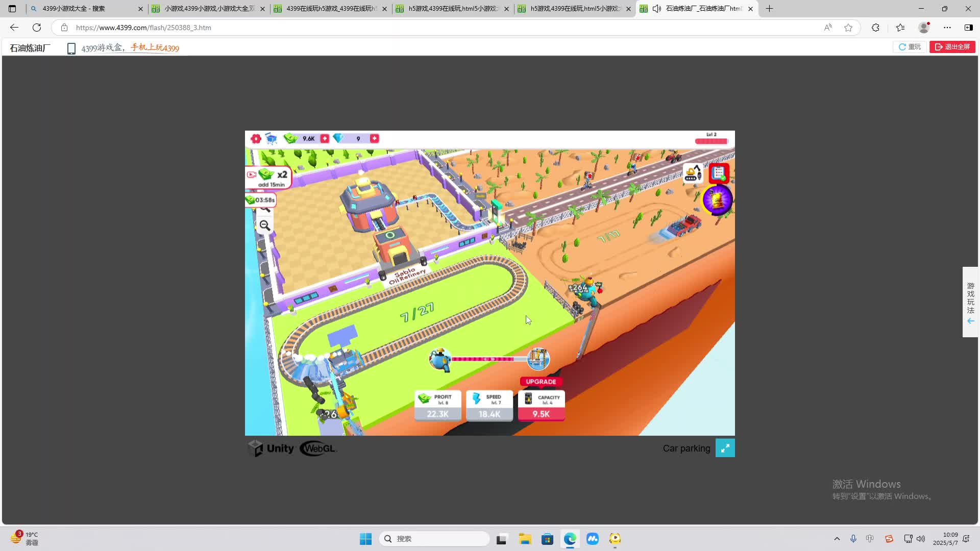Mute the tab audio speaker icon

(x=657, y=9)
